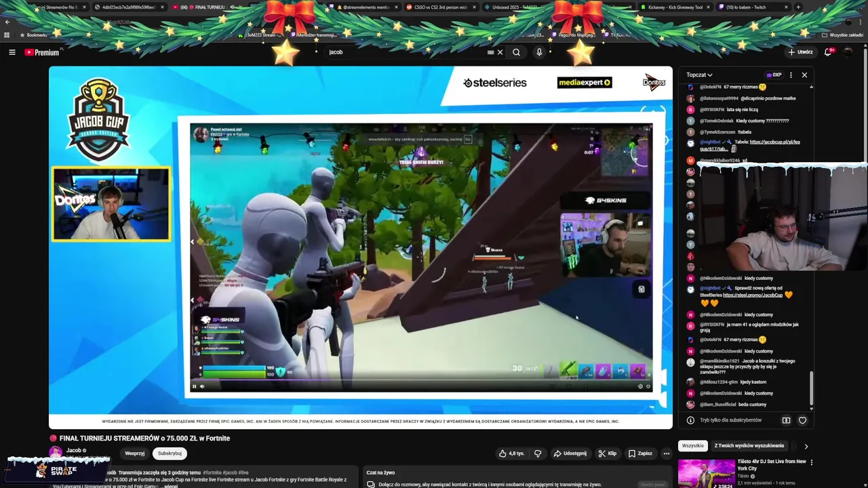Click the mediaexpert sponsor logo
Viewport: 868px width, 488px height.
(585, 83)
